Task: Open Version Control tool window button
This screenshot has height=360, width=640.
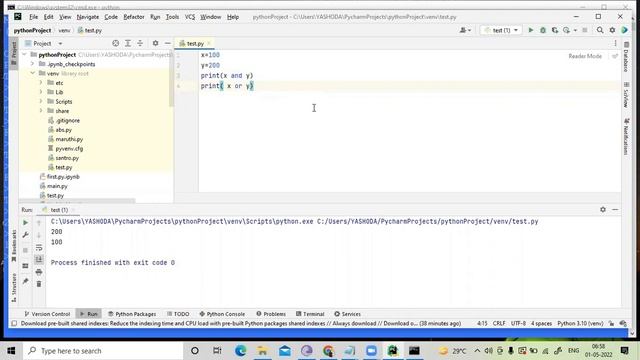Action: [x=47, y=314]
